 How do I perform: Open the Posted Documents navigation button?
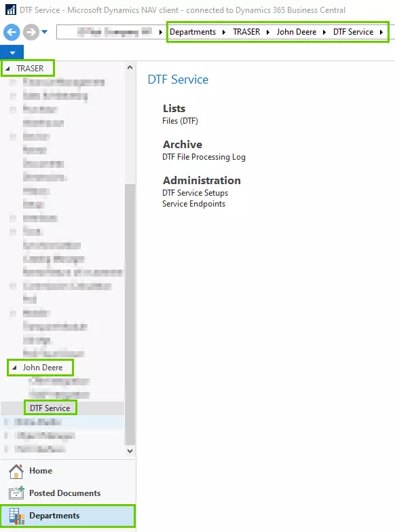pos(68,493)
